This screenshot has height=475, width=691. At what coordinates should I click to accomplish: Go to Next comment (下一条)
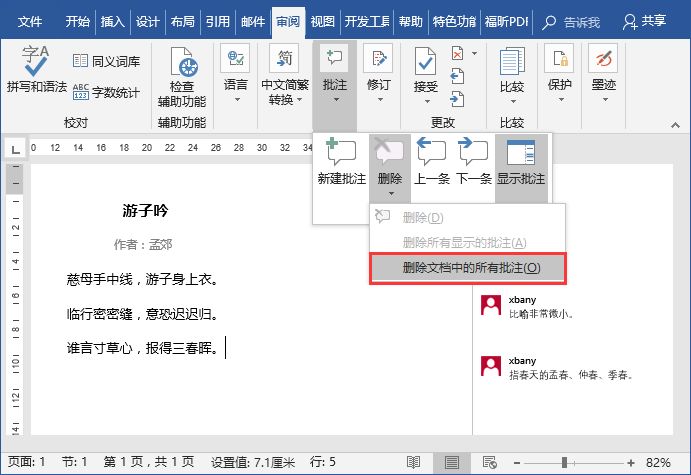coord(473,161)
